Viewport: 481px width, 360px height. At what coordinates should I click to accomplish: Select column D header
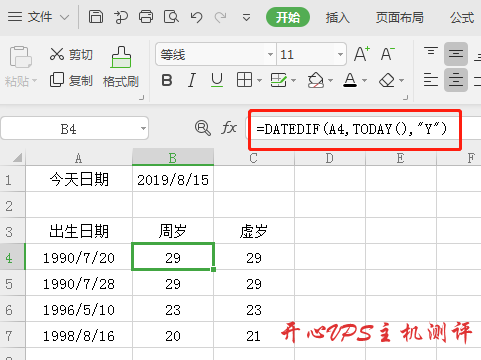pos(330,158)
